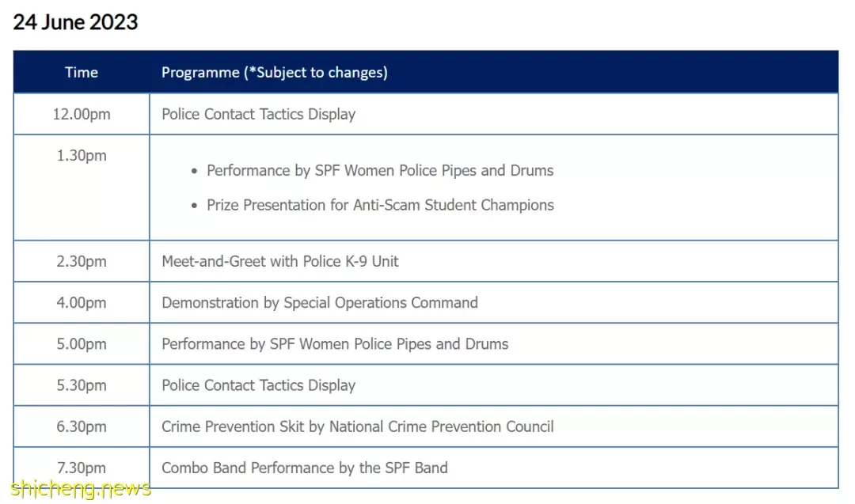The image size is (855, 504).
Task: Click the first Police Contact Tactics Display entry
Action: click(x=258, y=114)
